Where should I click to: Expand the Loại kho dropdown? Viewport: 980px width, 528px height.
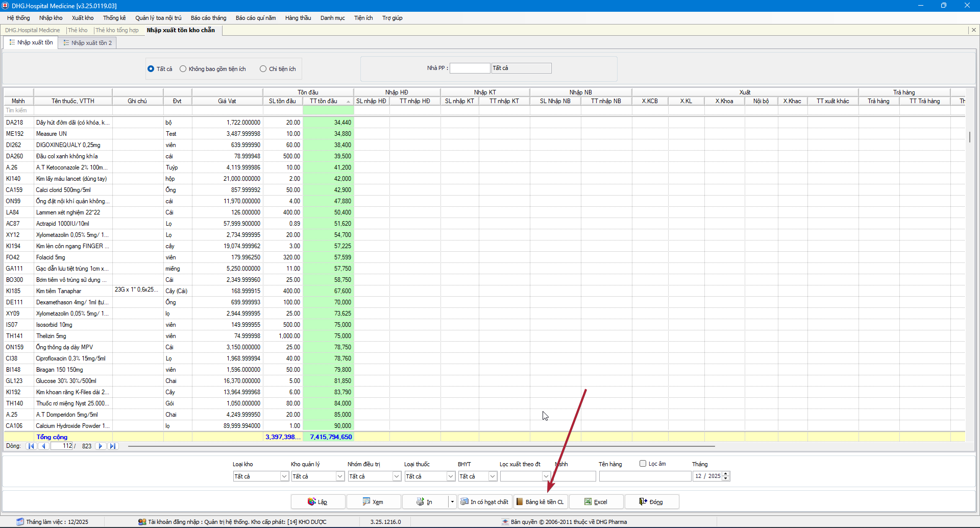click(x=285, y=476)
